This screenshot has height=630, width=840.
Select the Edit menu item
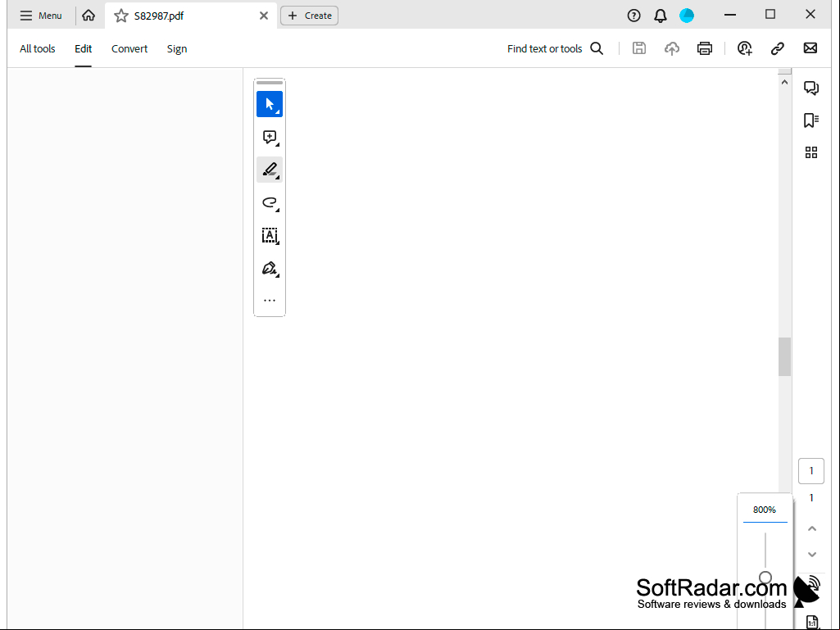pos(83,49)
